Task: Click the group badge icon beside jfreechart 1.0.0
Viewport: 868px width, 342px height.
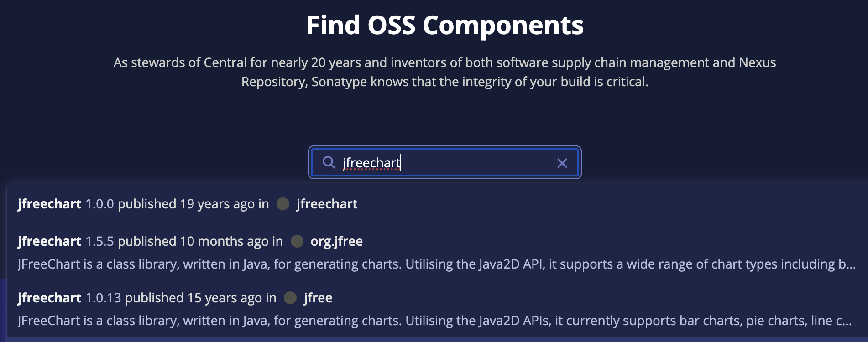Action: [x=282, y=204]
